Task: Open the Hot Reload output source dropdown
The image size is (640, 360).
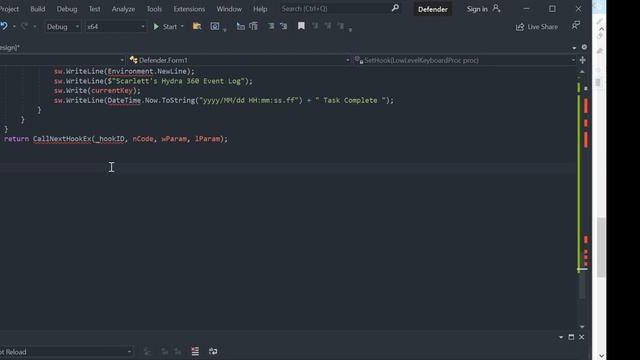Action: [66, 352]
